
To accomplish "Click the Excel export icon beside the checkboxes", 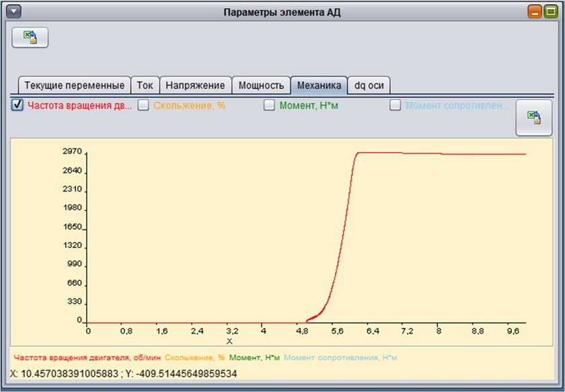I will 533,118.
